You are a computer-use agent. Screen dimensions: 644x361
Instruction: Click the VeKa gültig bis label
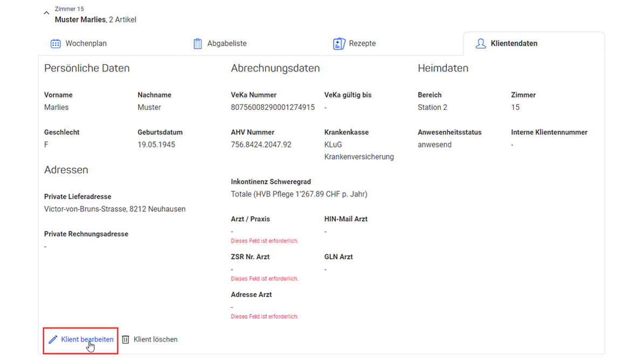point(348,95)
